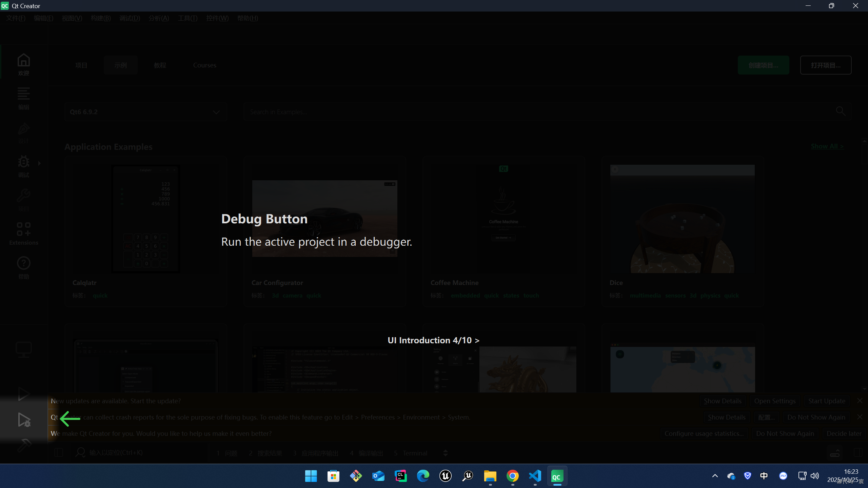Toggle the right sidebar visibility button
Screen dimensions: 868x488
click(x=858, y=453)
